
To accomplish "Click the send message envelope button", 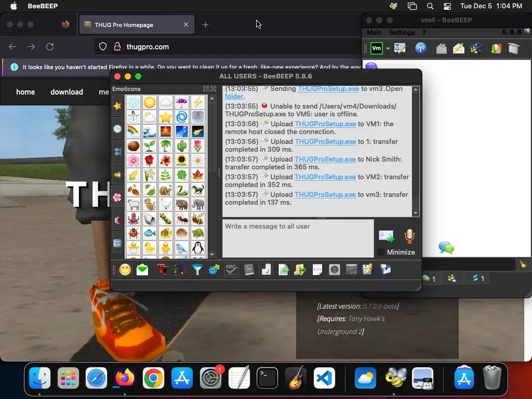I will point(387,236).
